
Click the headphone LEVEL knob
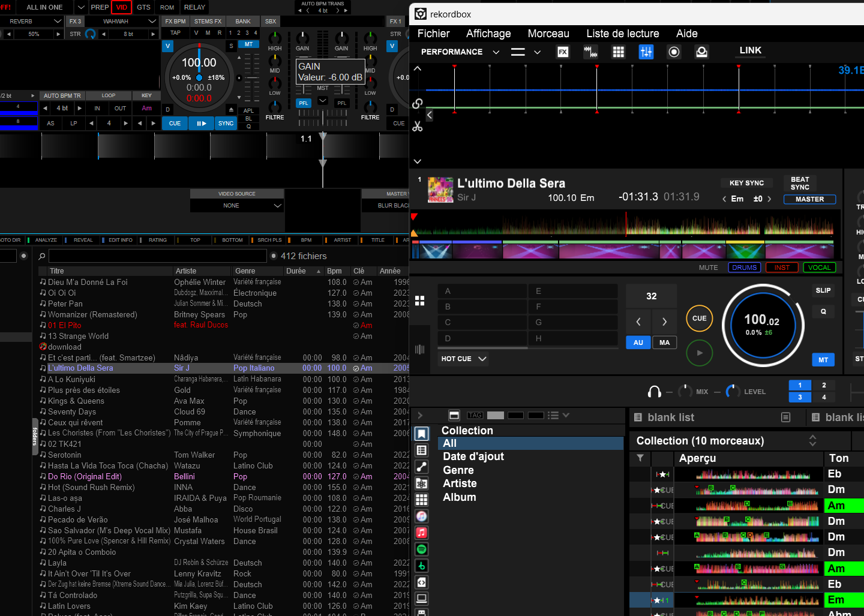733,392
